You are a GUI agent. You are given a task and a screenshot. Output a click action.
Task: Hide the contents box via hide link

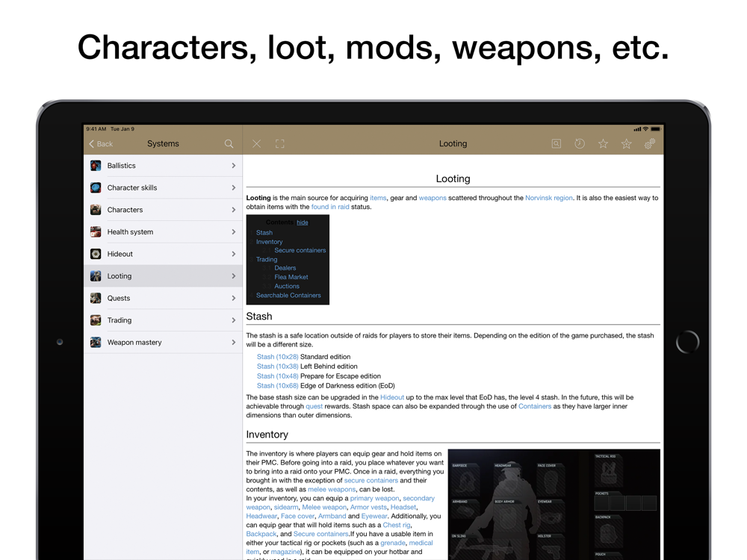point(302,223)
